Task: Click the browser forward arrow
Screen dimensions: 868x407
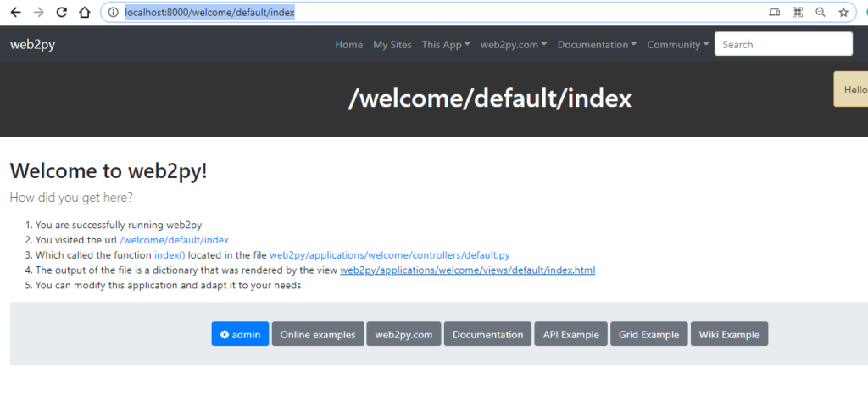Action: [38, 13]
